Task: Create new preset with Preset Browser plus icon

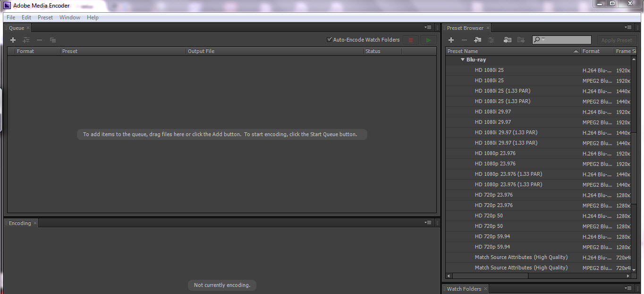Action: (x=451, y=40)
